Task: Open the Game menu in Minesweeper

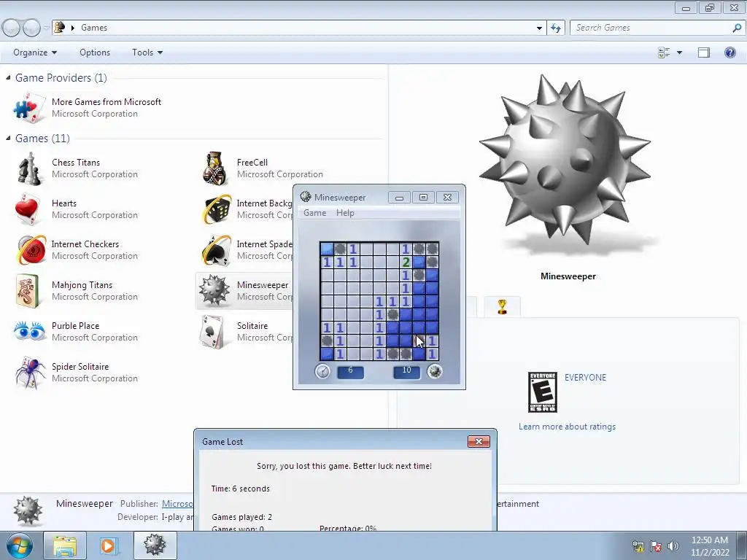Action: tap(315, 213)
